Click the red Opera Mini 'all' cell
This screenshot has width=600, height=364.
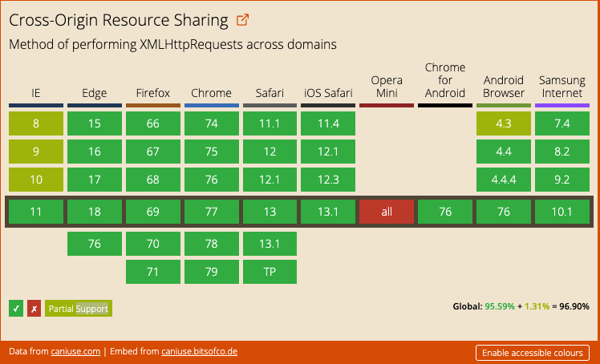[x=387, y=212]
